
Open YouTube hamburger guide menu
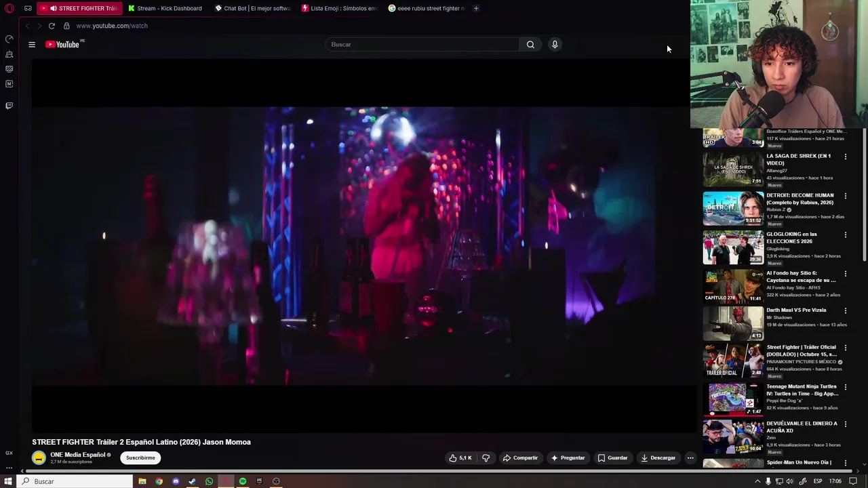click(x=32, y=45)
